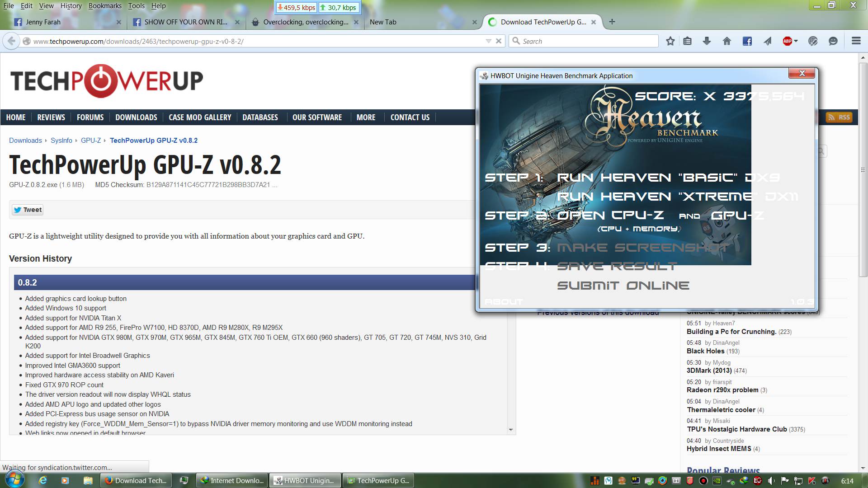Launch Internet Explorer from taskbar
Image resolution: width=868 pixels, height=488 pixels.
coord(42,480)
